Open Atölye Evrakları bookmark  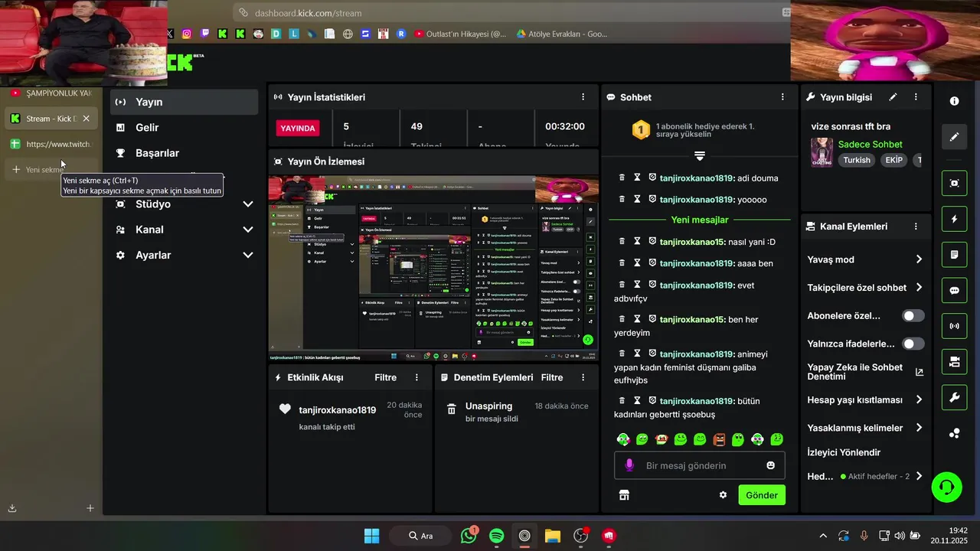(x=562, y=34)
